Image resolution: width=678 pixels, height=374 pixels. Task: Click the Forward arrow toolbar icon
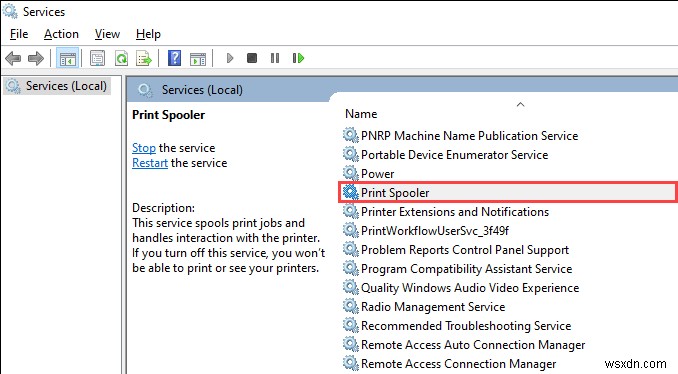coord(35,58)
